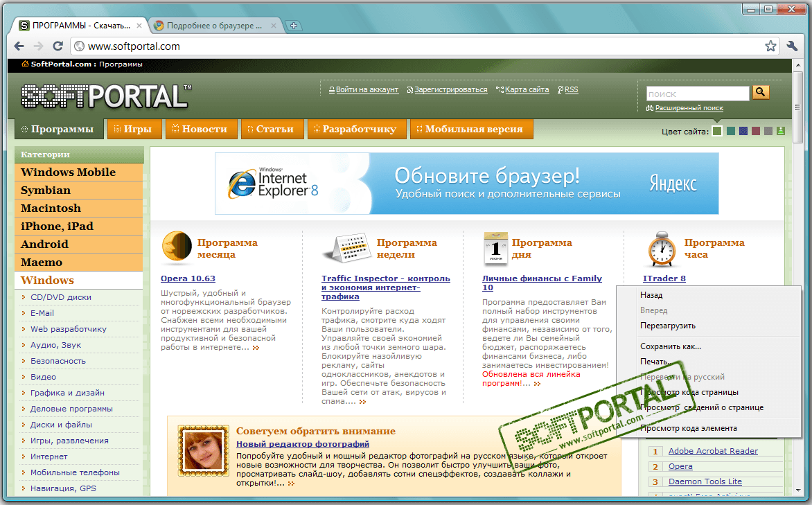
Task: Switch to Подробнее о браузере tab
Action: click(x=216, y=26)
